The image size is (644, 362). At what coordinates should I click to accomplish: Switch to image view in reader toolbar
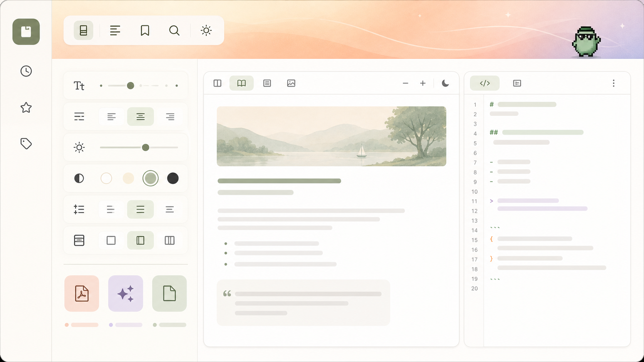tap(291, 83)
